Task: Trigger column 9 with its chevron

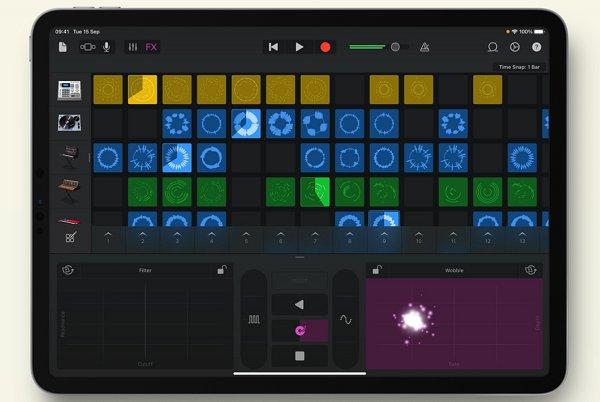Action: 384,238
